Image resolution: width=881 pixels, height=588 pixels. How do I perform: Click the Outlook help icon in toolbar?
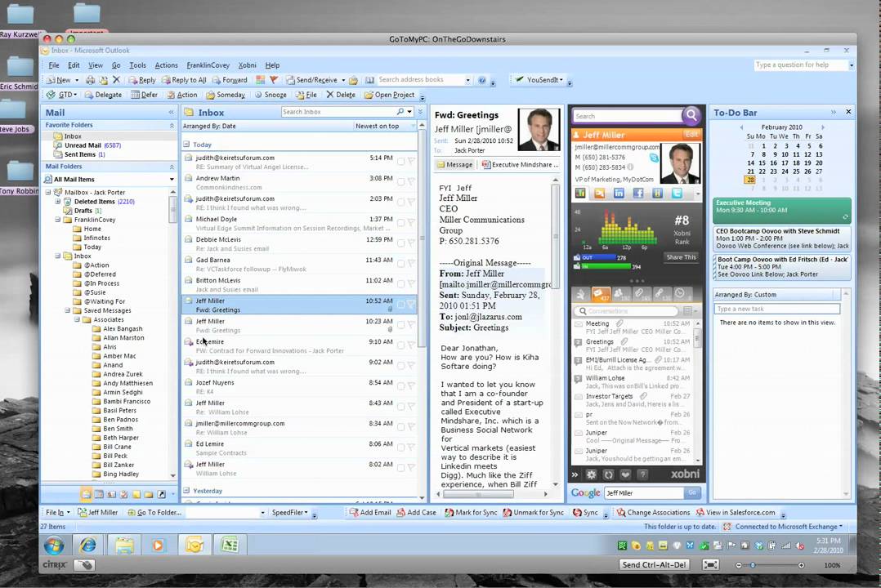click(x=482, y=80)
